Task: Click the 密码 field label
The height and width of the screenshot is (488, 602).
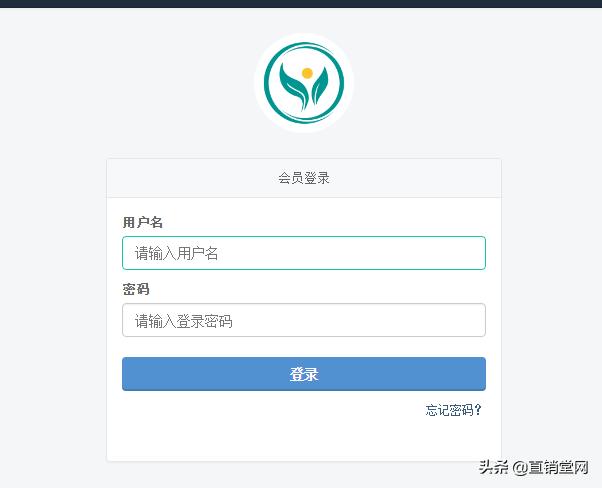Action: pyautogui.click(x=136, y=289)
